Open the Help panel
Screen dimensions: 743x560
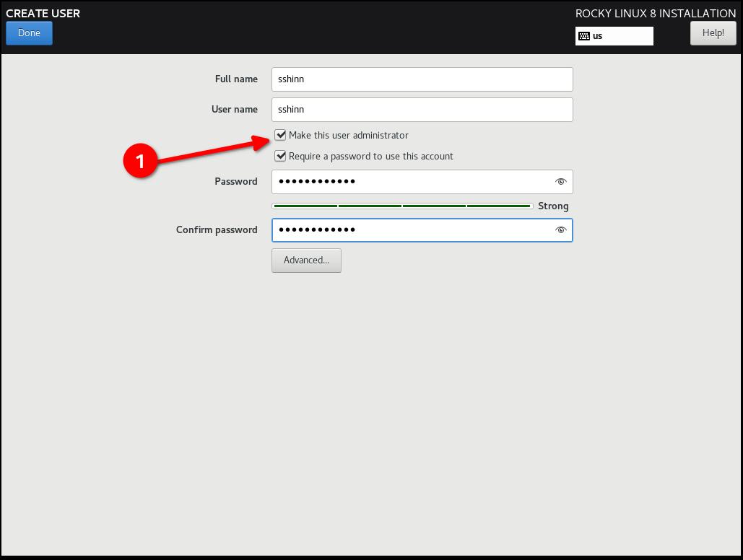713,32
